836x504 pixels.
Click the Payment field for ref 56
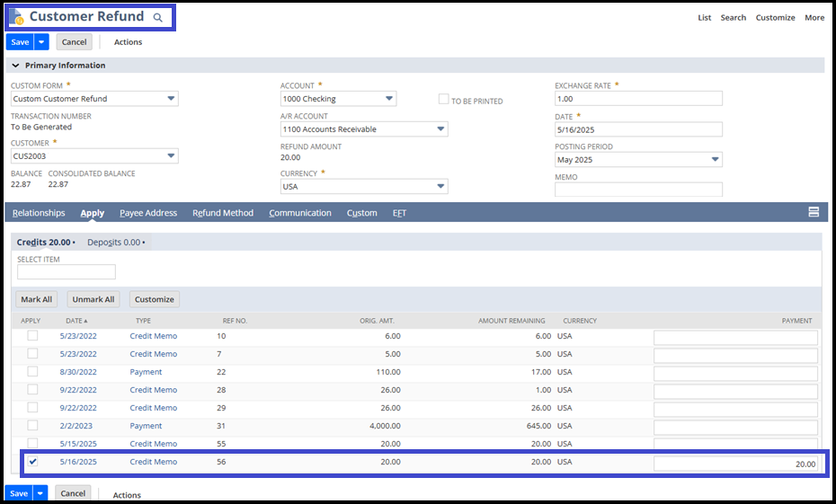[x=735, y=464]
